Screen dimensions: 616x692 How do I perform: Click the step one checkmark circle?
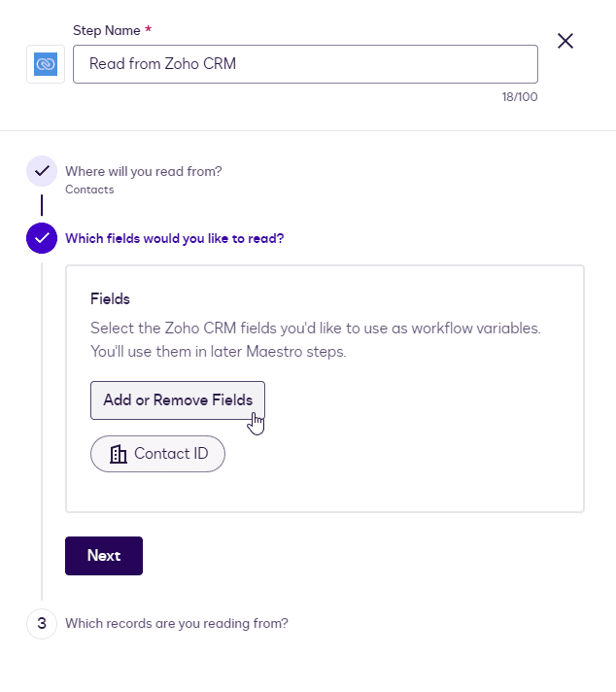coord(41,171)
